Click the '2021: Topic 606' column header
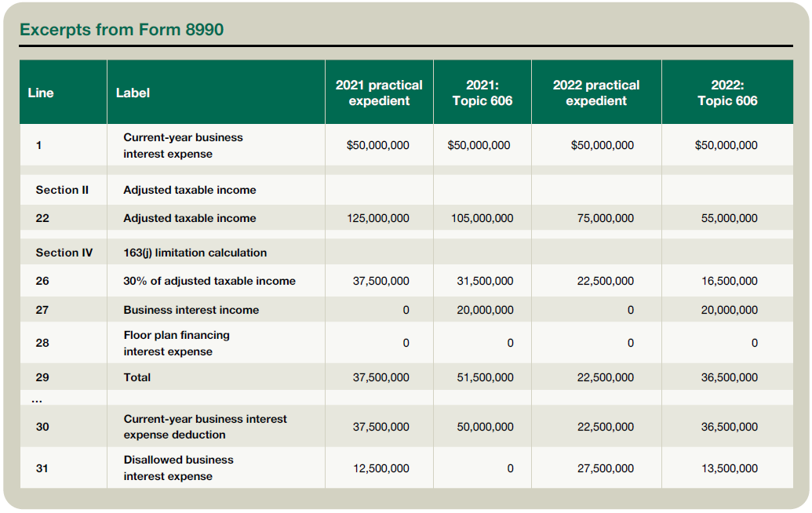This screenshot has width=812, height=513. point(482,93)
